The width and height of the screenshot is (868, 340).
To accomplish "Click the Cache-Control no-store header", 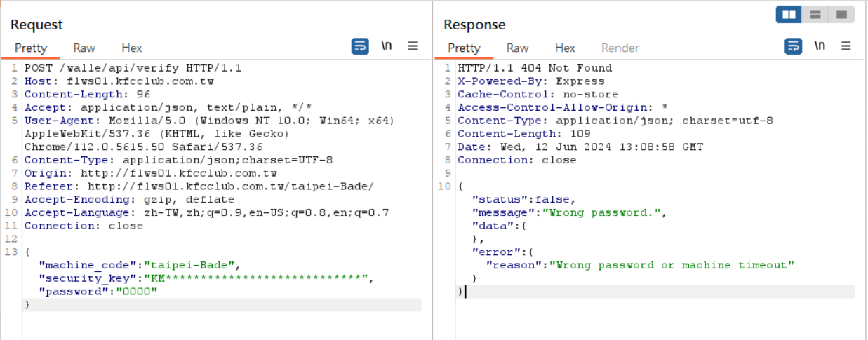I will coord(538,94).
